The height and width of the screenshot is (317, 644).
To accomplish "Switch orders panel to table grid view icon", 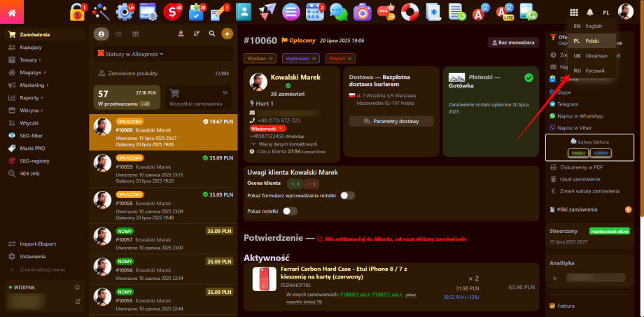I will (136, 34).
